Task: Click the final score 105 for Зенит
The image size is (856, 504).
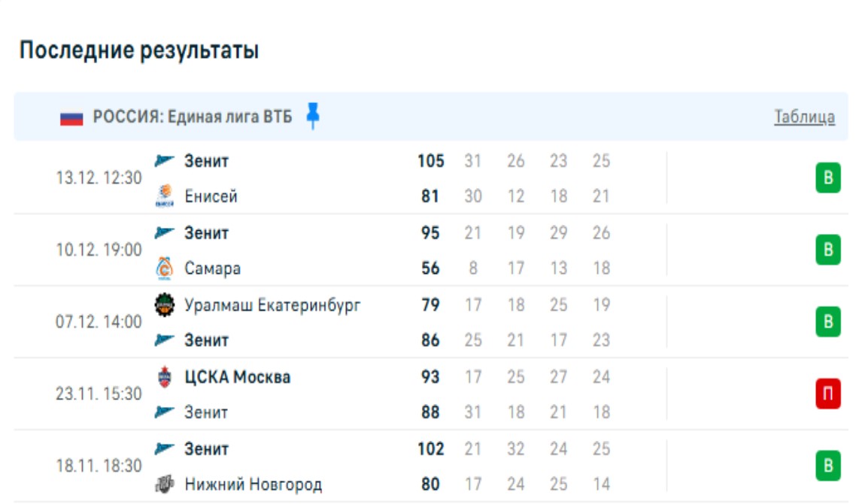Action: pos(431,161)
